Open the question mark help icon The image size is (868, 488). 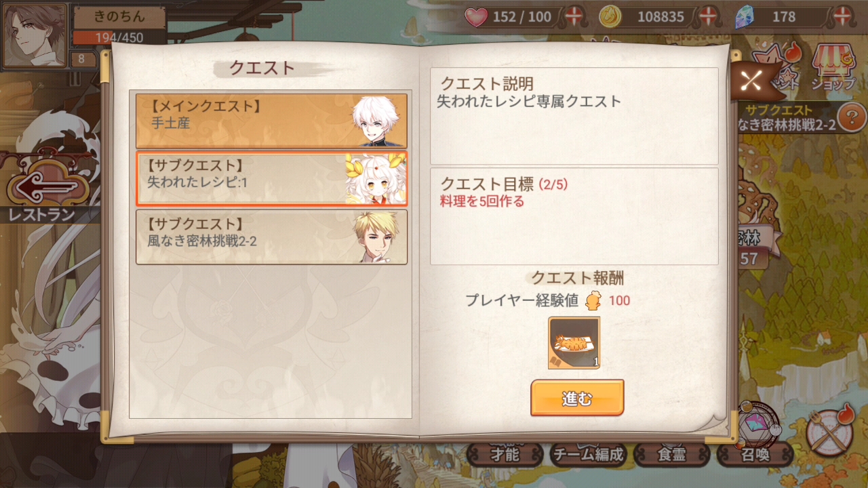pos(851,118)
